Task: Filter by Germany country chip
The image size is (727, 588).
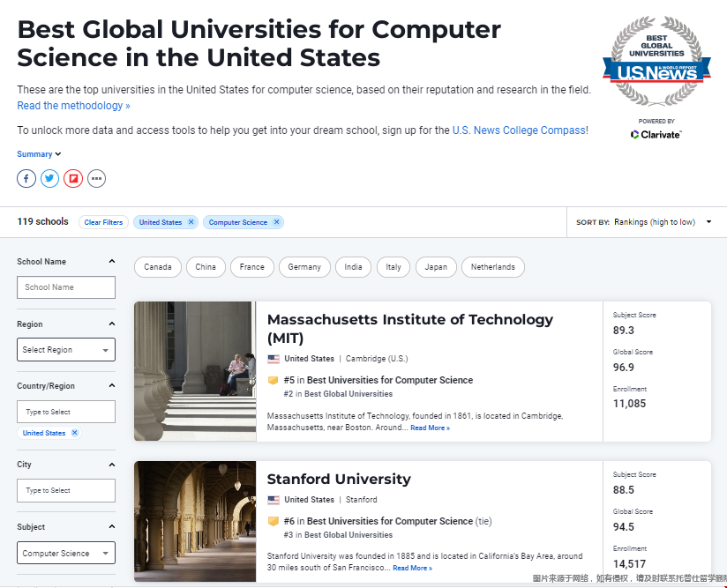Action: (x=304, y=267)
